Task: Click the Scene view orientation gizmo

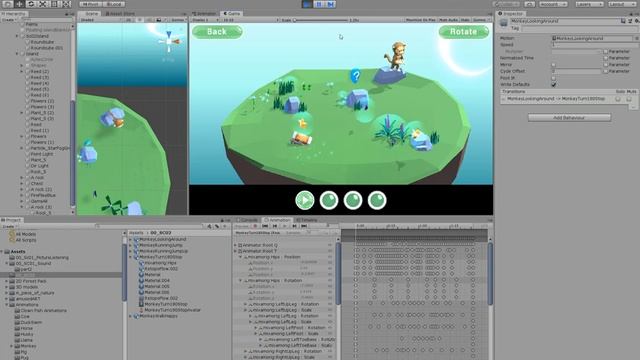Action: [x=170, y=41]
